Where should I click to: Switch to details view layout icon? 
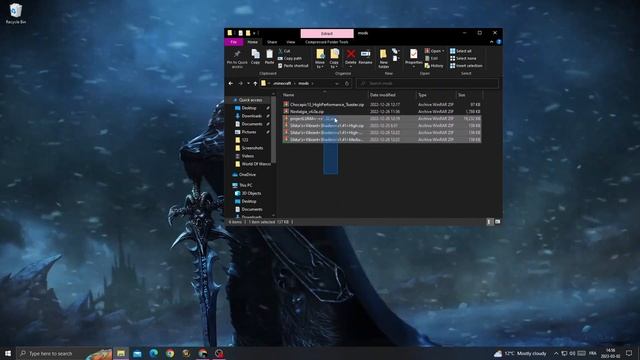tap(489, 222)
